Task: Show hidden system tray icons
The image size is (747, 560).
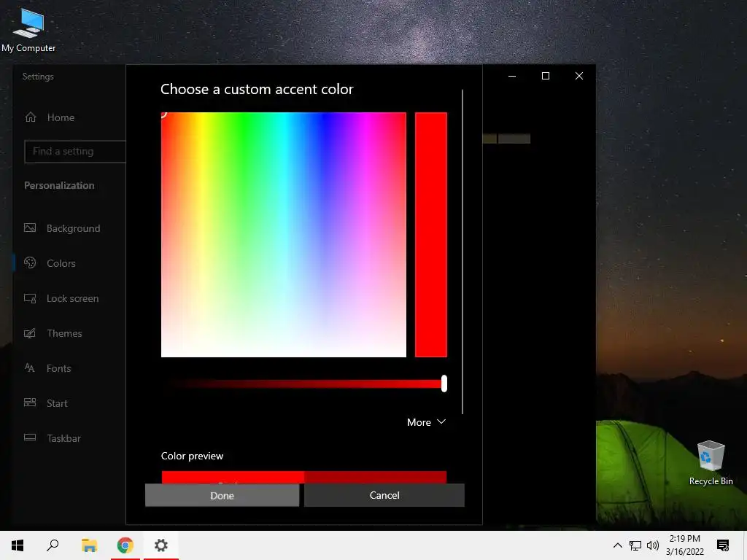Action: pyautogui.click(x=617, y=545)
